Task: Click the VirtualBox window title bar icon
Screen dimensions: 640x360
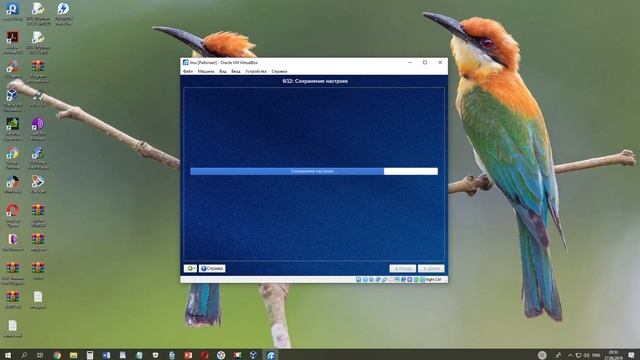Action: 185,62
